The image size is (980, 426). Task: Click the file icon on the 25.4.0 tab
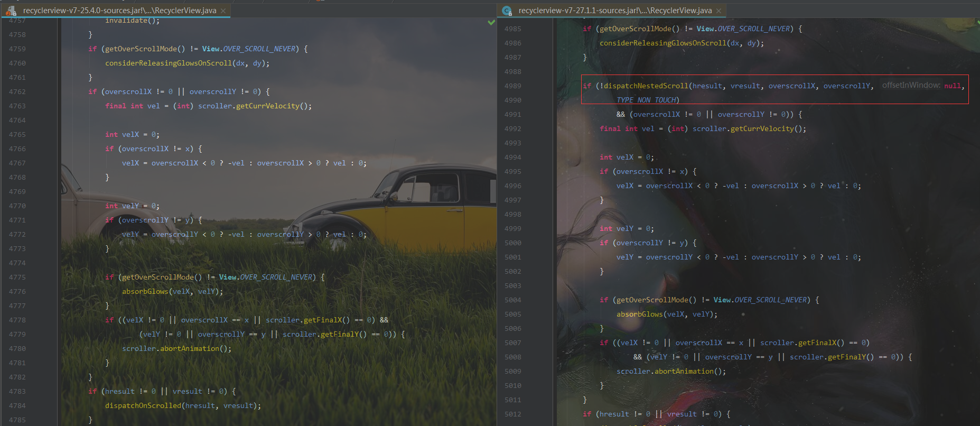(x=12, y=11)
